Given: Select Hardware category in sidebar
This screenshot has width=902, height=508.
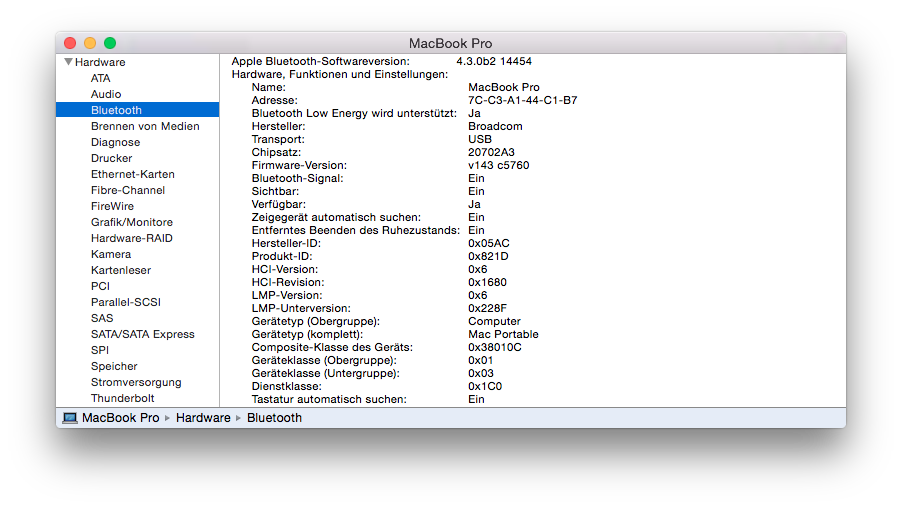Looking at the screenshot, I should [x=100, y=62].
